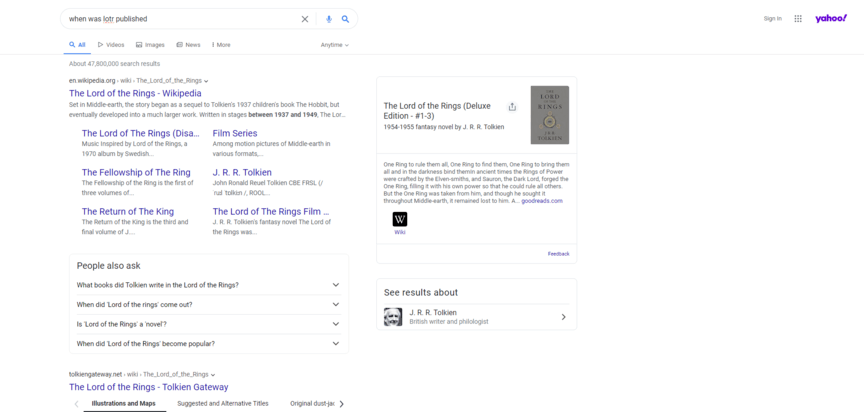This screenshot has width=864, height=412.
Task: Send Feedback on the knowledge card
Action: [558, 254]
